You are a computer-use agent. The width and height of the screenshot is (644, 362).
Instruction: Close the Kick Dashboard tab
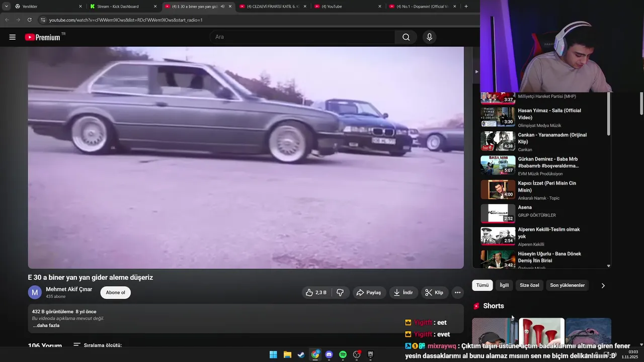tap(155, 7)
